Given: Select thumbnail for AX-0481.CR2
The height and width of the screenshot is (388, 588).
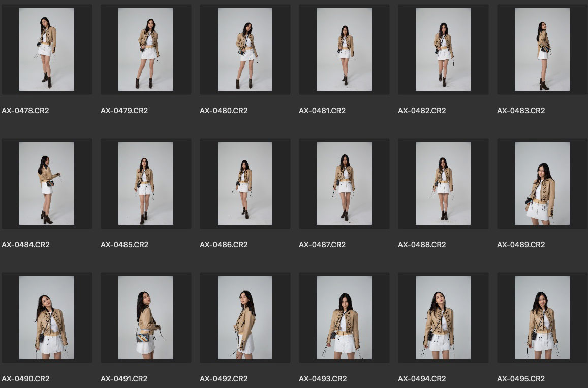Looking at the screenshot, I should (x=344, y=50).
